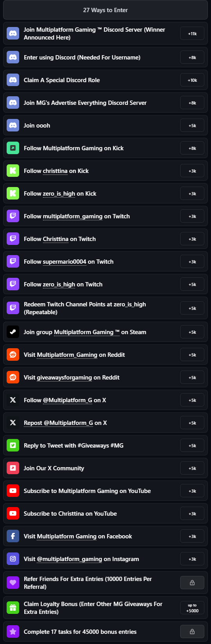The height and width of the screenshot is (644, 211).
Task: Click the lock button on Complete 17 tasks
Action: [x=192, y=631]
